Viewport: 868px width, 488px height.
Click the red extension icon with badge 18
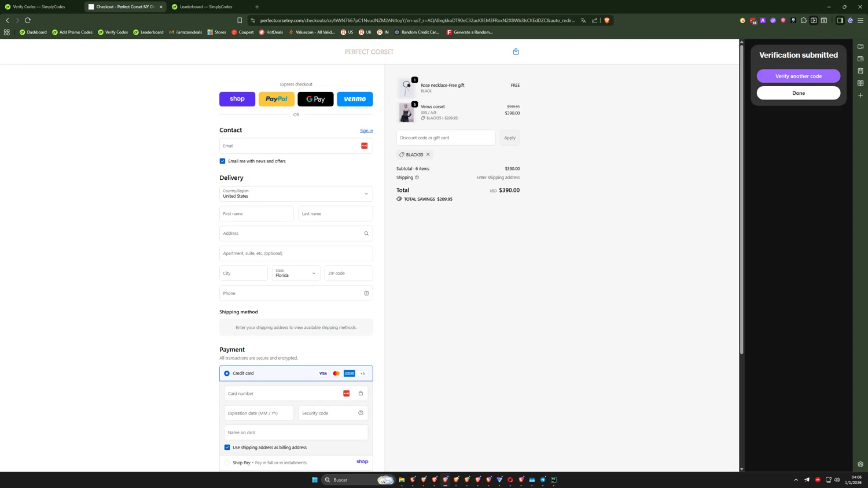click(x=753, y=20)
